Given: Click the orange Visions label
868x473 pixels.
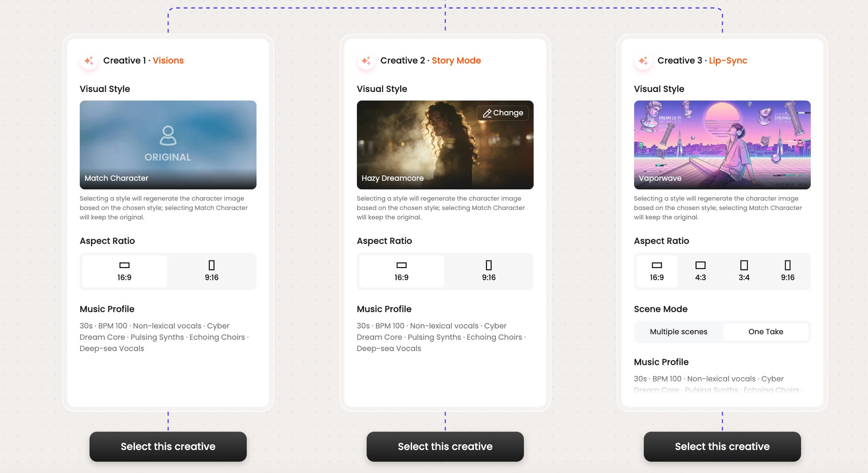Looking at the screenshot, I should coord(168,60).
